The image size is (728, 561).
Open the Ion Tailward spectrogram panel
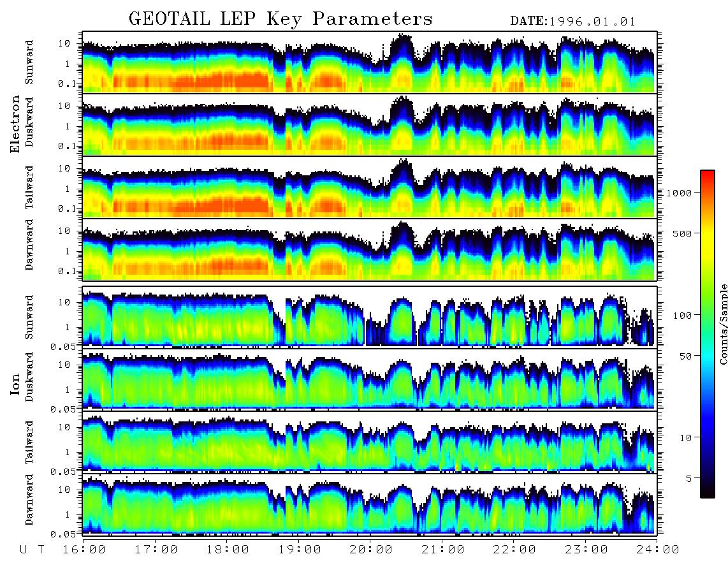370,442
